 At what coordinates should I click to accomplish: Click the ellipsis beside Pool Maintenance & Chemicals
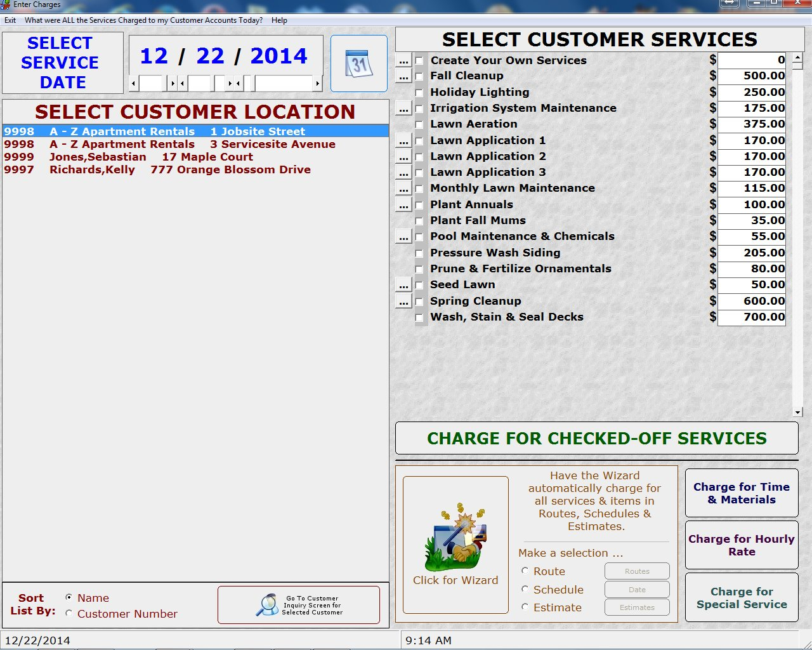403,236
